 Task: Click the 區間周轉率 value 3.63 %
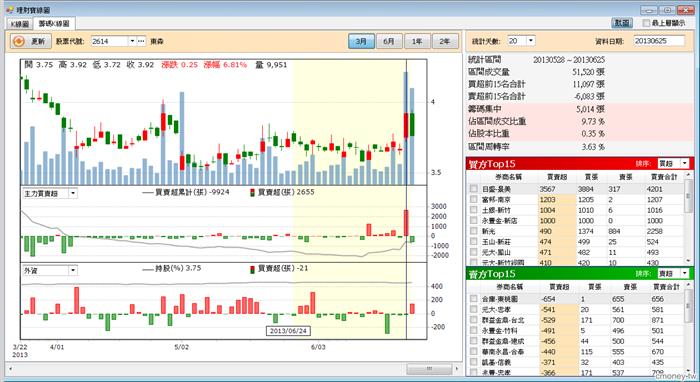594,146
